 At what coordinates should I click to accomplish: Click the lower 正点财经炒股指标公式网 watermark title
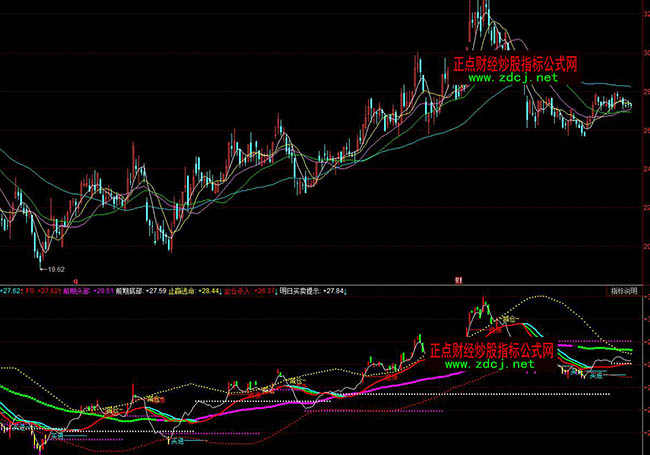(497, 350)
